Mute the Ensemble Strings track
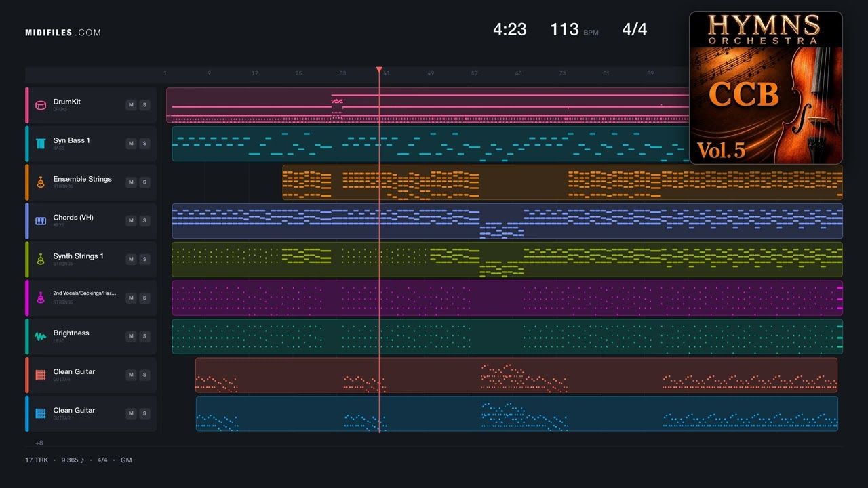The width and height of the screenshot is (868, 488). [131, 182]
